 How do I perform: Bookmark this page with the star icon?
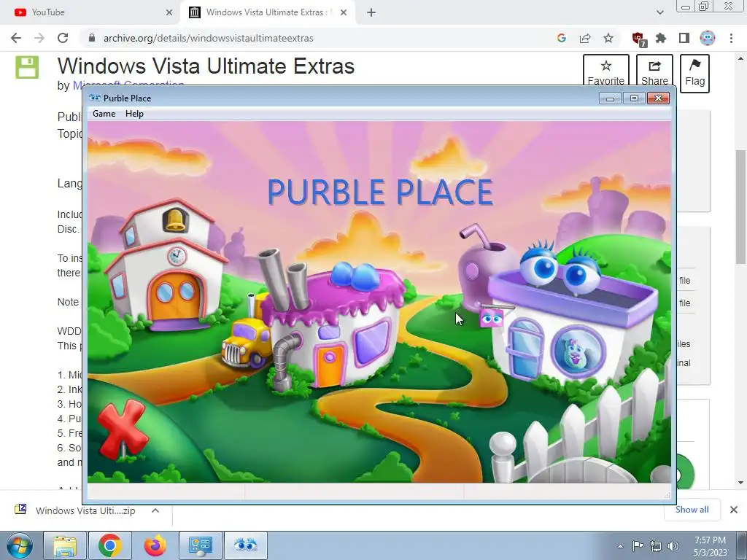608,38
